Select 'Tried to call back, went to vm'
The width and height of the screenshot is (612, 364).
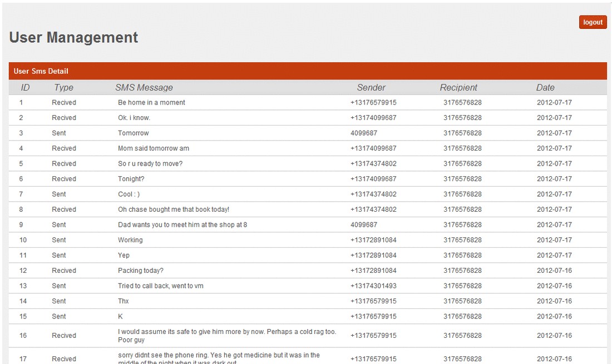[x=160, y=286]
